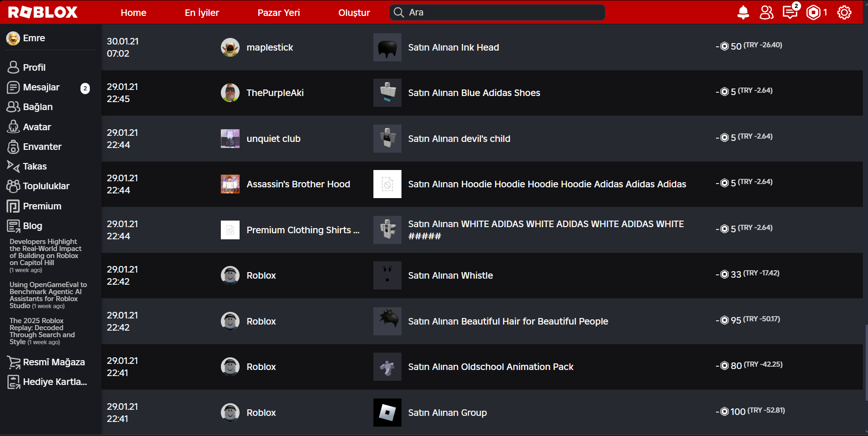Open the Resmî Mağaza cart icon
The width and height of the screenshot is (868, 436).
(x=14, y=362)
